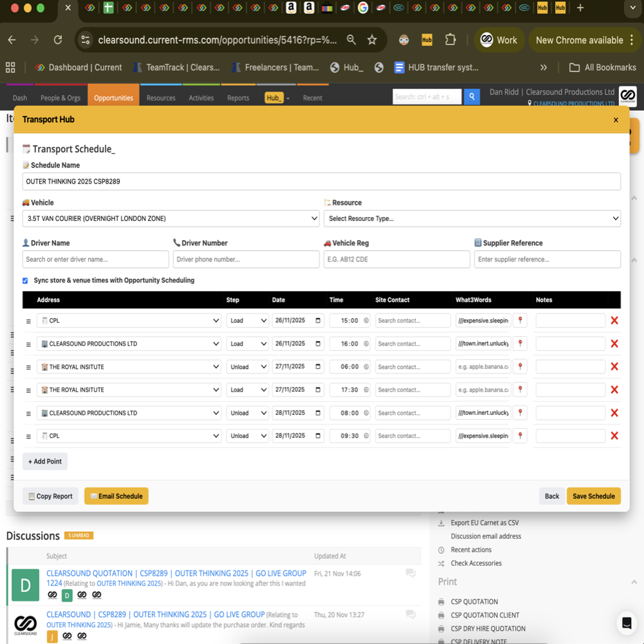This screenshot has width=644, height=644.
Task: Open address dropdown for first CPL row
Action: pos(129,320)
